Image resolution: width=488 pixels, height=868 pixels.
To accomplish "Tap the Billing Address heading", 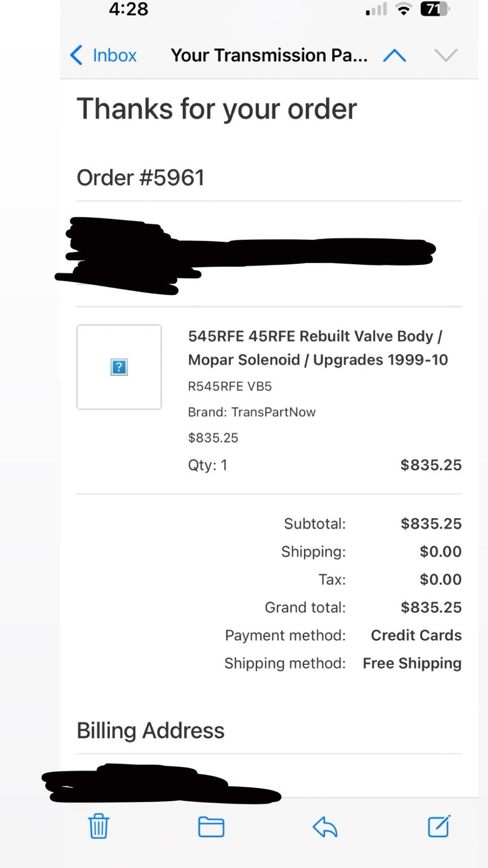I will coord(150,730).
